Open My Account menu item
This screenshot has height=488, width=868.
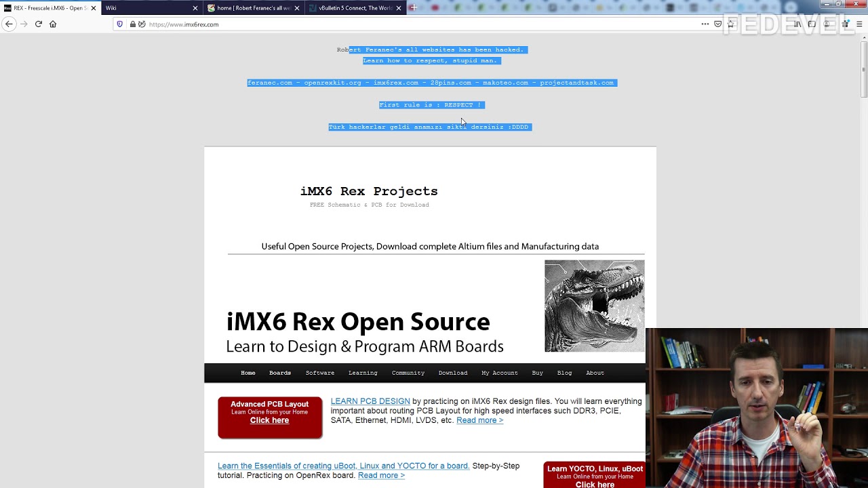tap(500, 373)
